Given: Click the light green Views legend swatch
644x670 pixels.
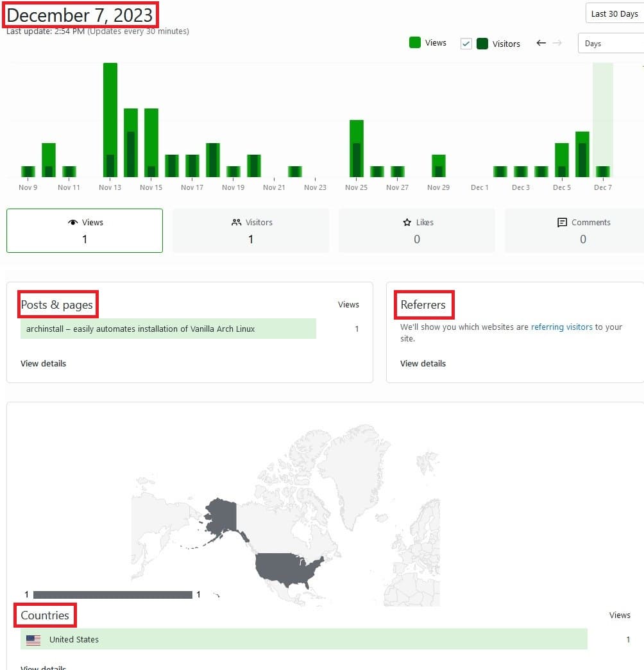Looking at the screenshot, I should [x=415, y=43].
